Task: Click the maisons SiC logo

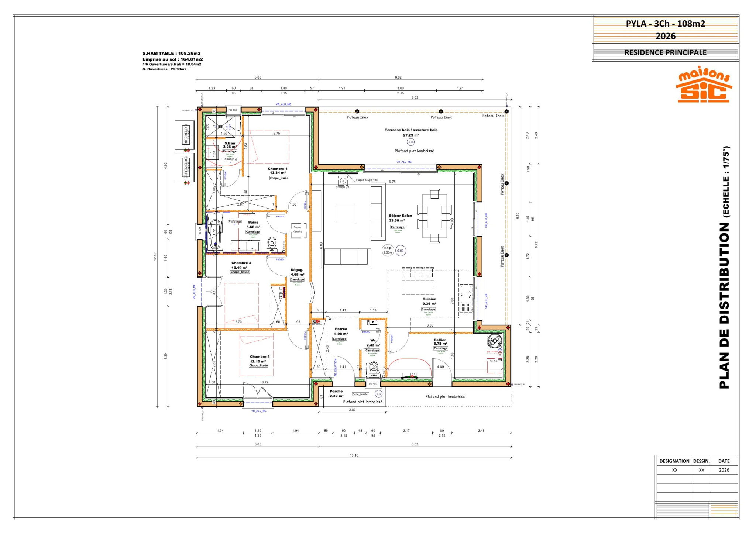Action: [x=704, y=84]
